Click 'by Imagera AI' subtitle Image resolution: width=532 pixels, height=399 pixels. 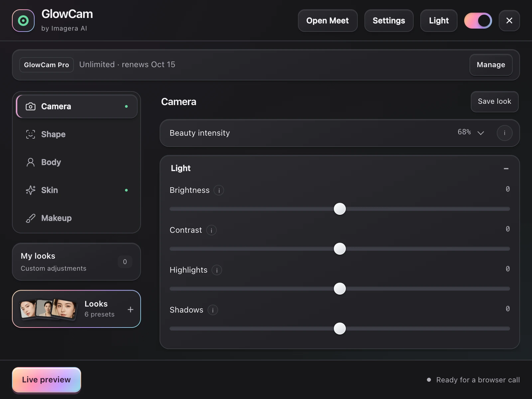[x=64, y=28]
